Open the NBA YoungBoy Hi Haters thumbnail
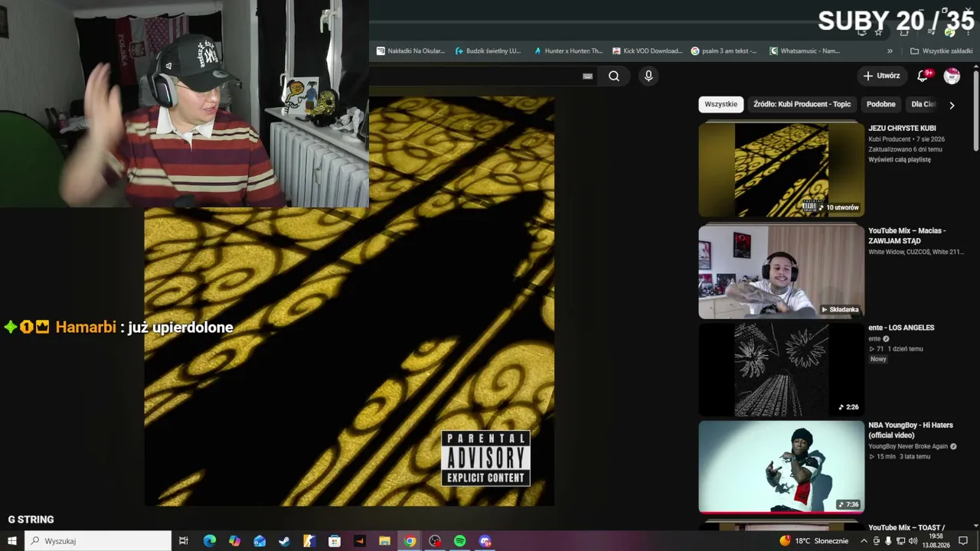The image size is (980, 551). [x=781, y=467]
